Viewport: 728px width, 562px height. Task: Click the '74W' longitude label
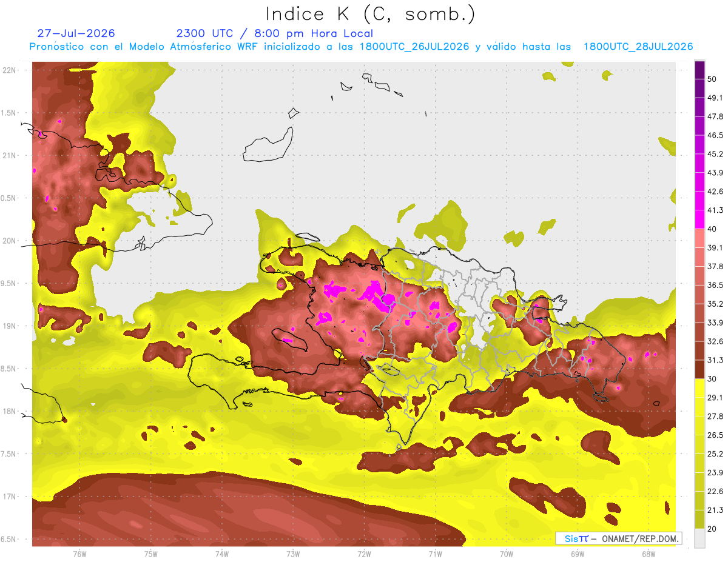pos(222,555)
